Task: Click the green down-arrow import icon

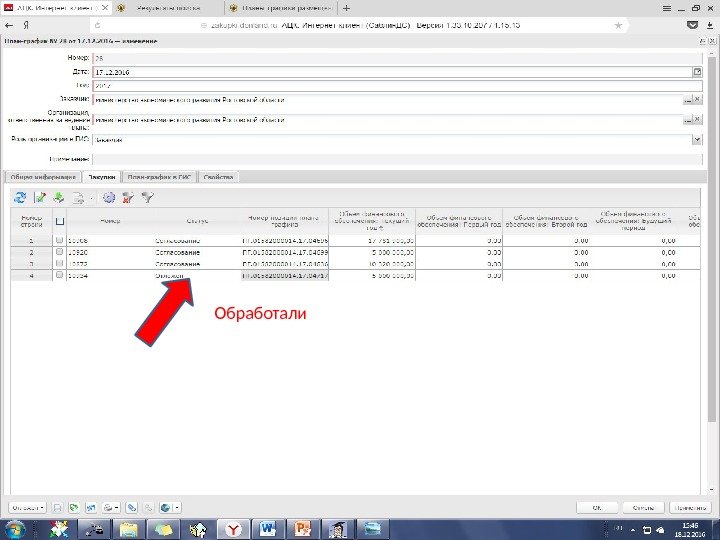Action: (59, 197)
